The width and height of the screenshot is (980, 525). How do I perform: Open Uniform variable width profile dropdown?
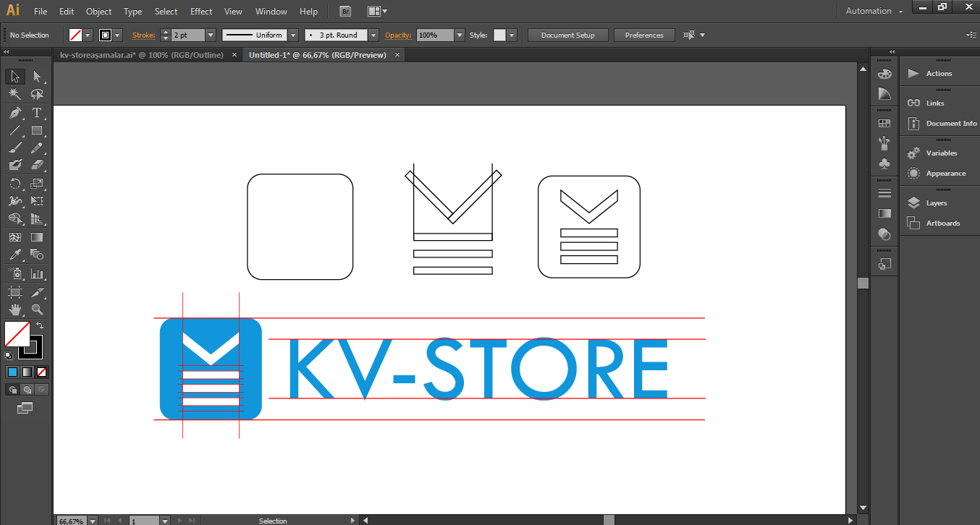(x=293, y=35)
